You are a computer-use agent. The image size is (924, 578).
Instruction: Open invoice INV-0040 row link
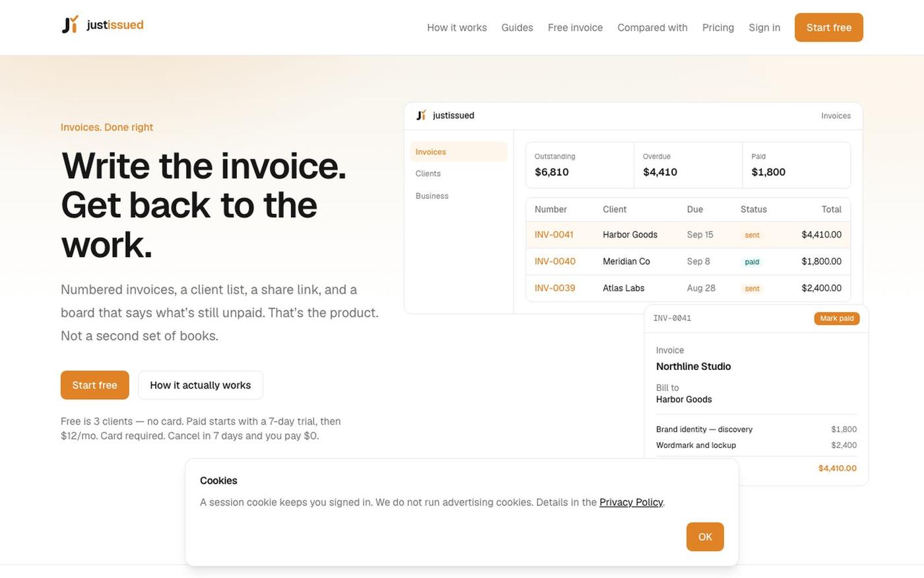click(555, 262)
